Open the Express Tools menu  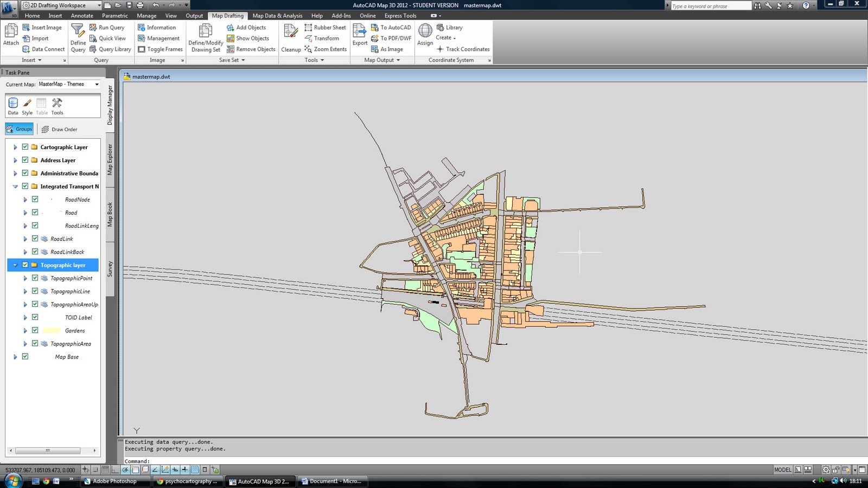pos(400,16)
